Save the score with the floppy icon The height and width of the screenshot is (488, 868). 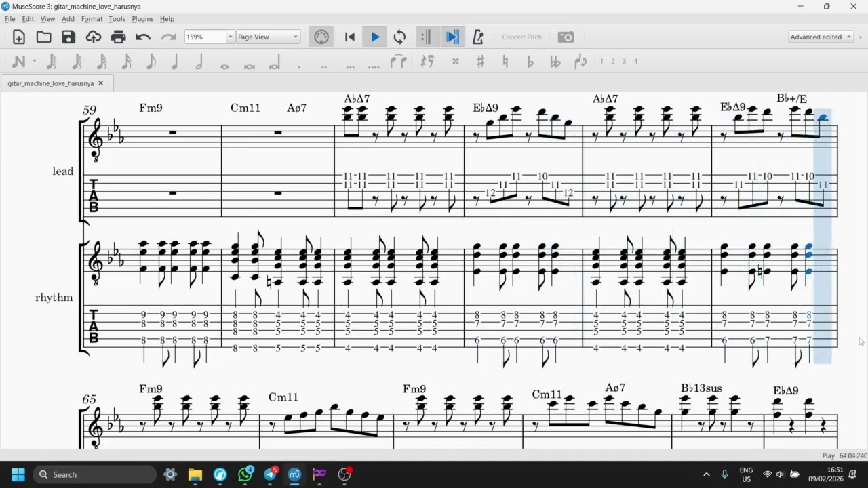tap(68, 37)
